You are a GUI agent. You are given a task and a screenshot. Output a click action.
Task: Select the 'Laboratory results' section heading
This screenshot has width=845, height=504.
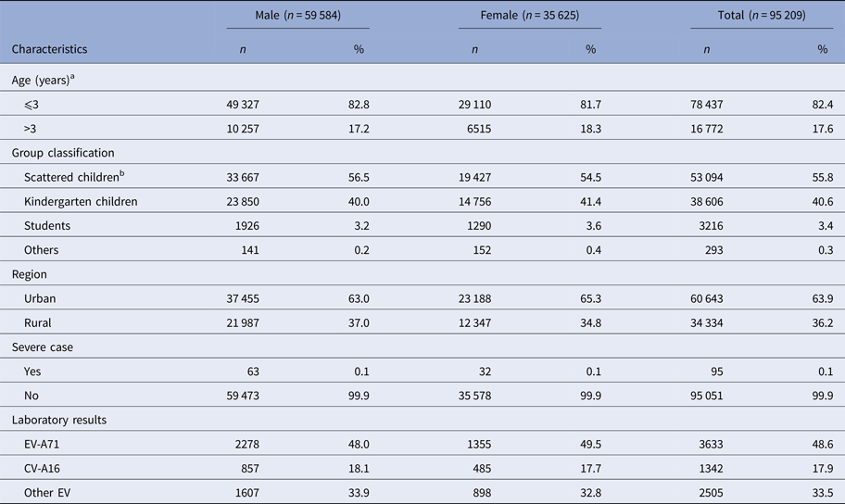coord(59,420)
